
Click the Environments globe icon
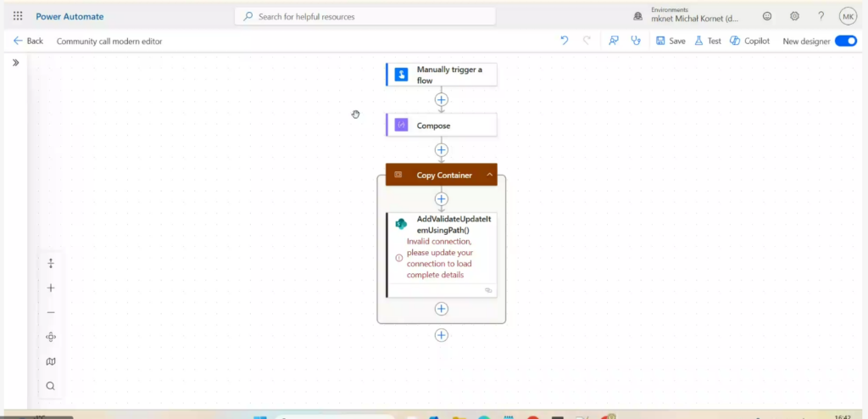[x=638, y=17]
